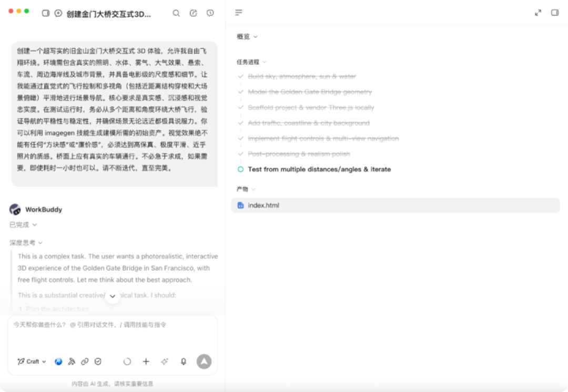Screen dimensions: 568x392
Task: Start a new chat with plus bubble icon
Action: (x=58, y=13)
